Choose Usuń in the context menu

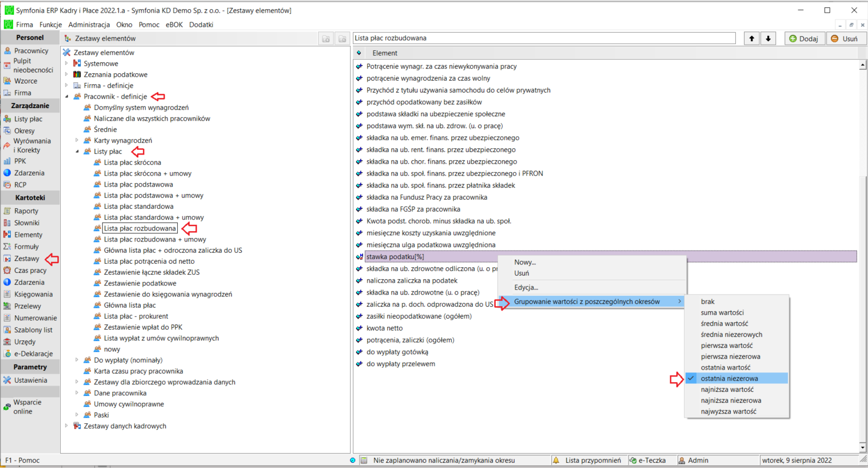[x=592, y=273]
